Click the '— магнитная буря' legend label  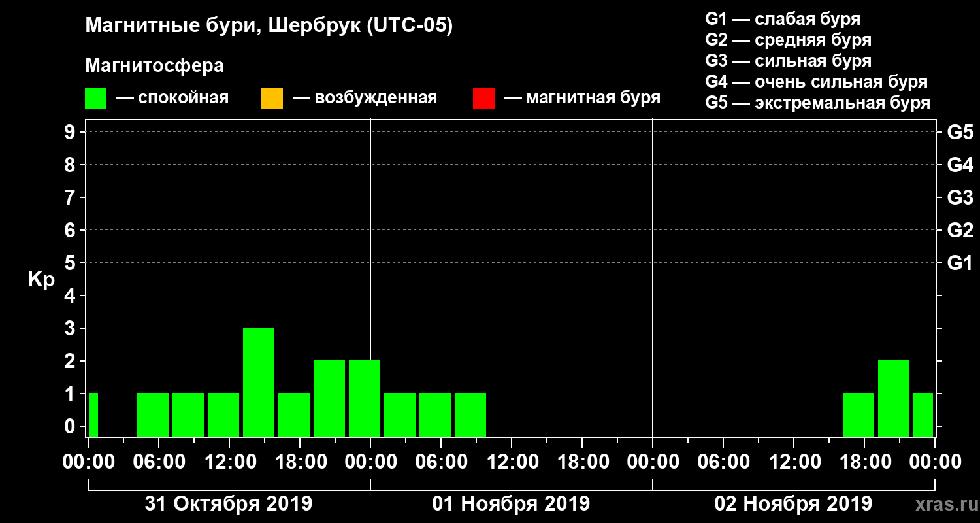[582, 99]
